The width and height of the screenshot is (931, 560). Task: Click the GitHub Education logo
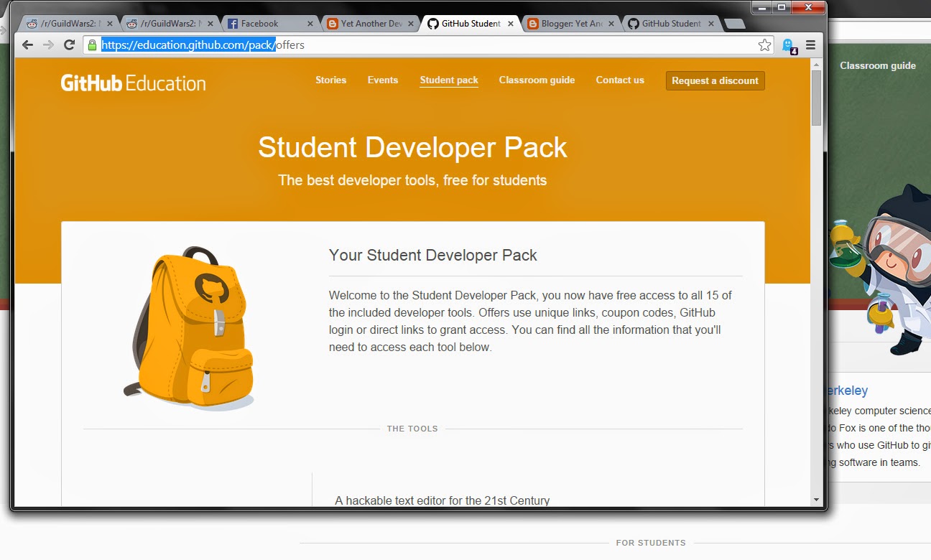pos(133,83)
